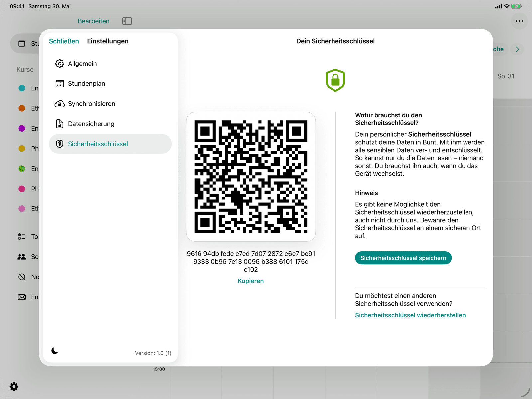Click the Kurse heading in background sidebar

(25, 70)
